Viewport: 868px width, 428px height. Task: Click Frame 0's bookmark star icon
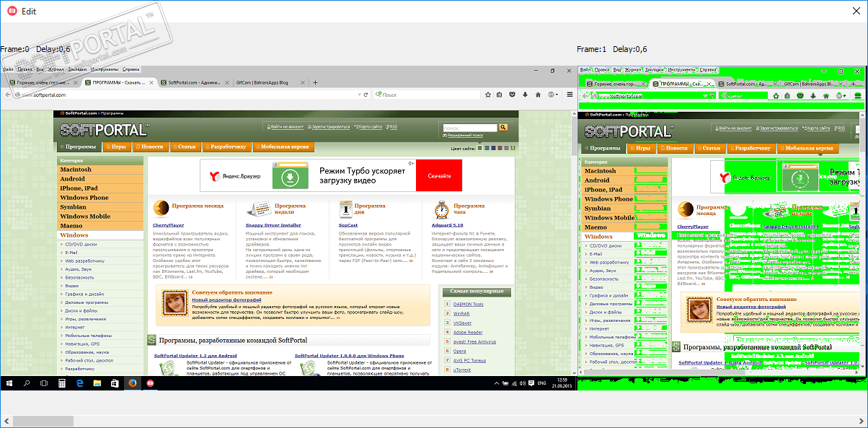(x=488, y=95)
